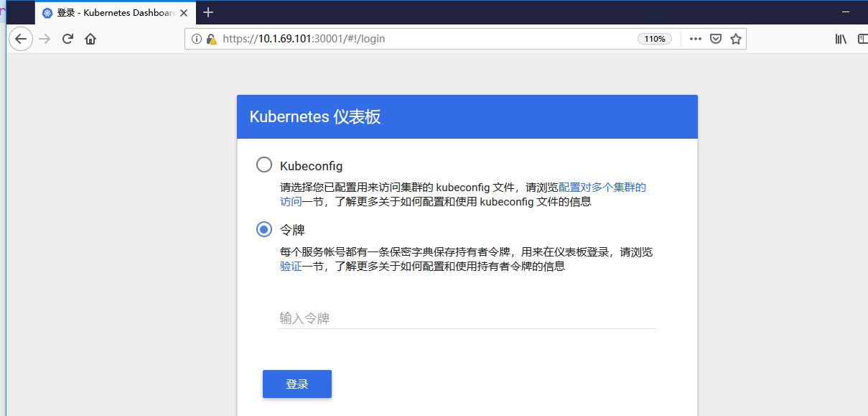Image resolution: width=868 pixels, height=416 pixels.
Task: Select the Kubeconfig radio button
Action: 264,165
